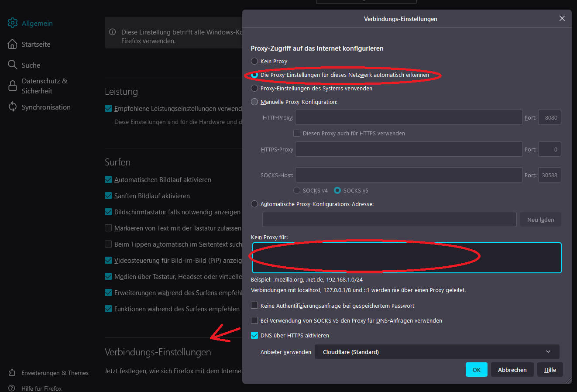
Task: Click the info icon beside the Windows notice
Action: click(113, 32)
